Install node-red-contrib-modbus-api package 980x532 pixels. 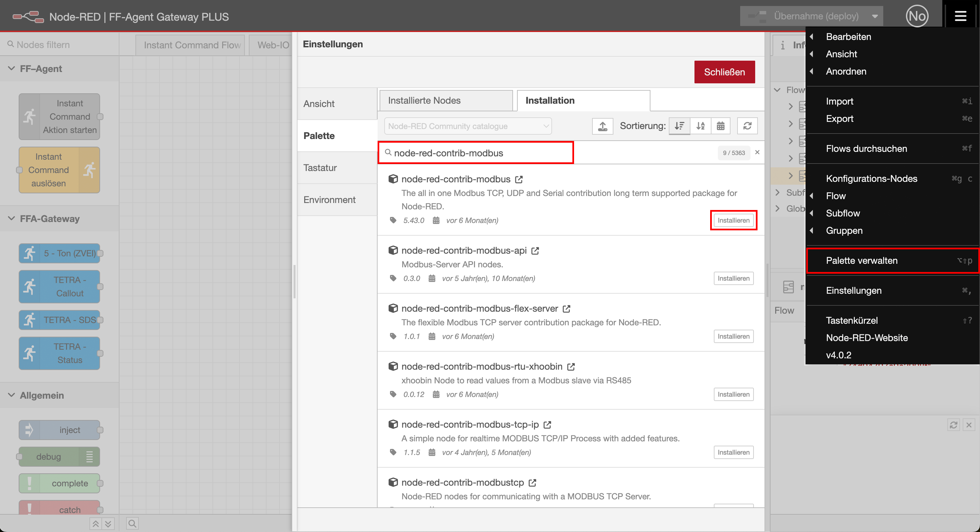tap(733, 278)
